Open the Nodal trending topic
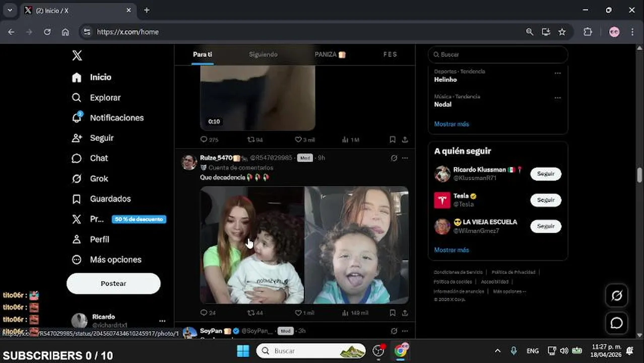 tap(443, 104)
